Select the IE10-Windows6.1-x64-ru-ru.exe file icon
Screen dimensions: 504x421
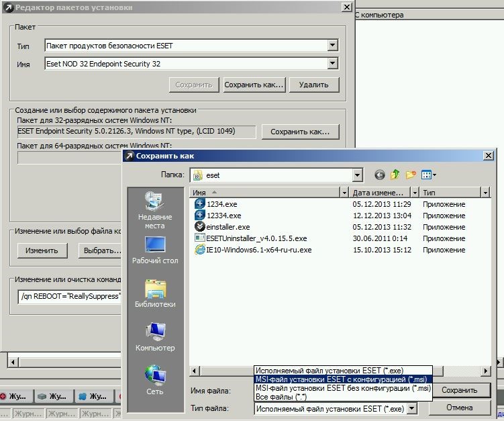pyautogui.click(x=199, y=250)
